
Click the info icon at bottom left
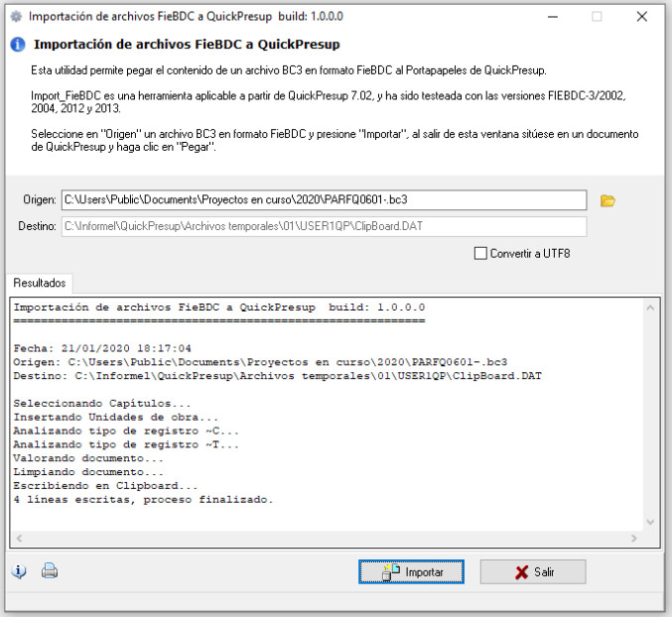click(19, 571)
